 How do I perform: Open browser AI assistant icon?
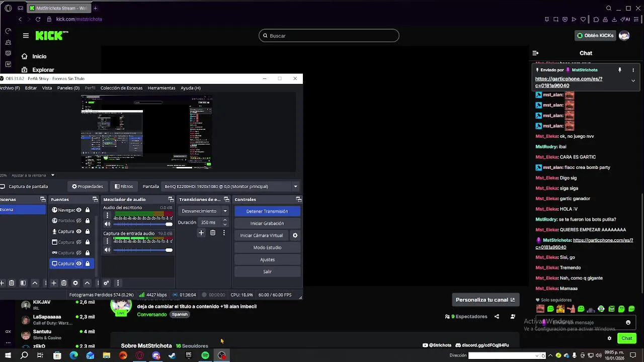[625, 19]
